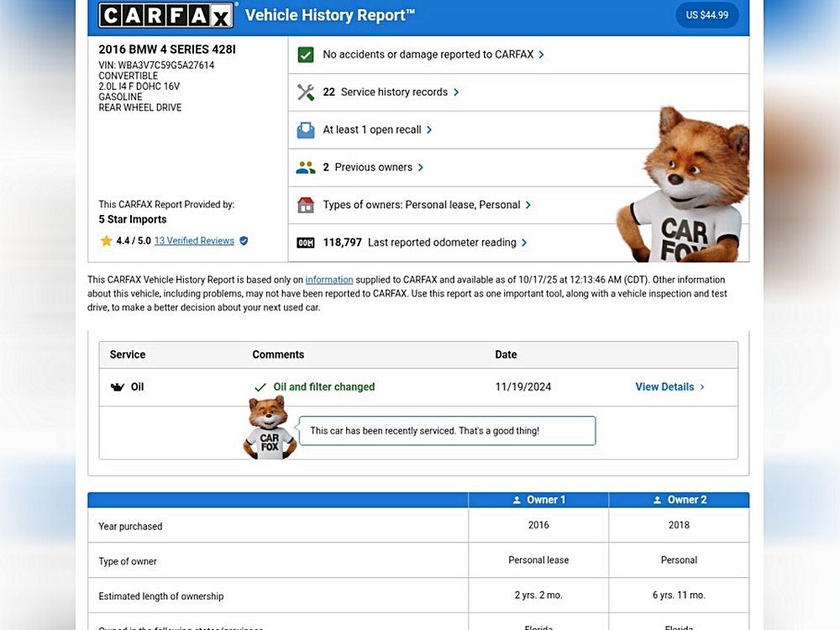
Task: Click the oil can service icon
Action: (117, 387)
